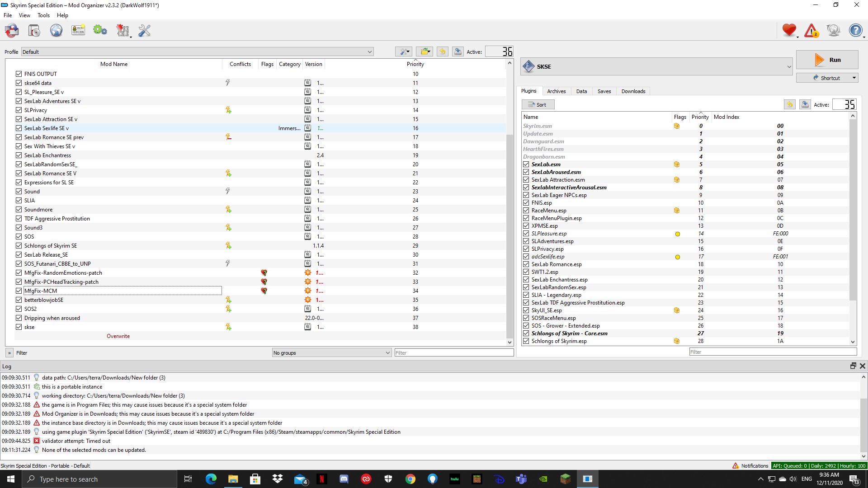Open Google Chrome from the taskbar
868x488 pixels.
point(410,479)
